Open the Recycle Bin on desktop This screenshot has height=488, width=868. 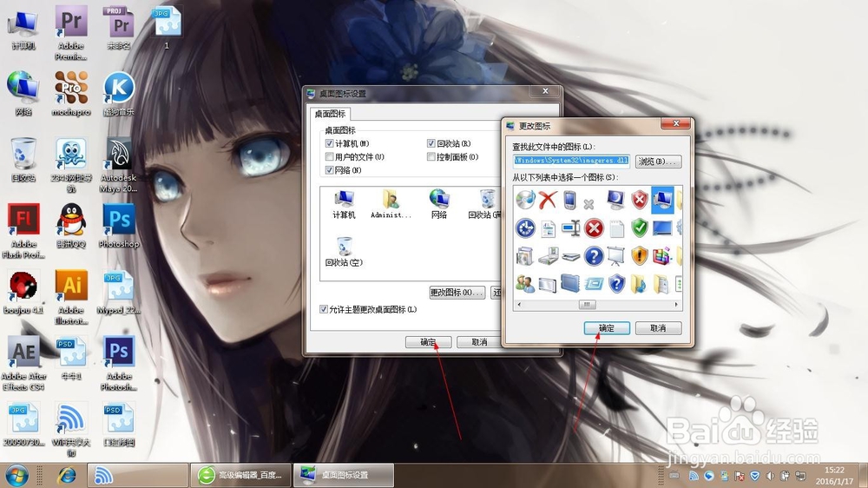23,160
